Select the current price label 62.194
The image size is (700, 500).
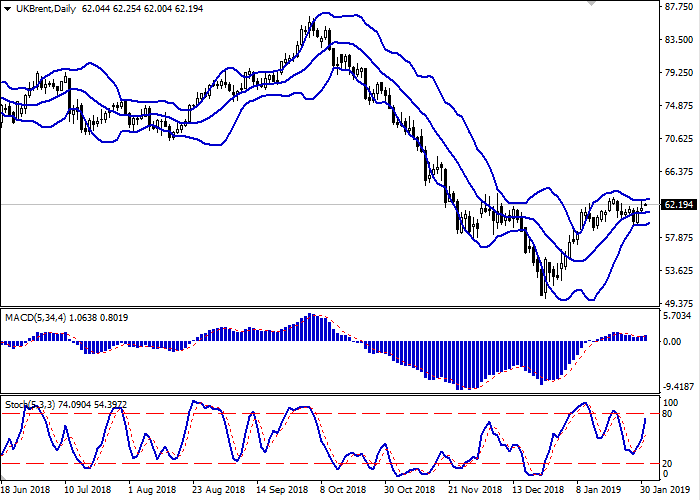(679, 205)
